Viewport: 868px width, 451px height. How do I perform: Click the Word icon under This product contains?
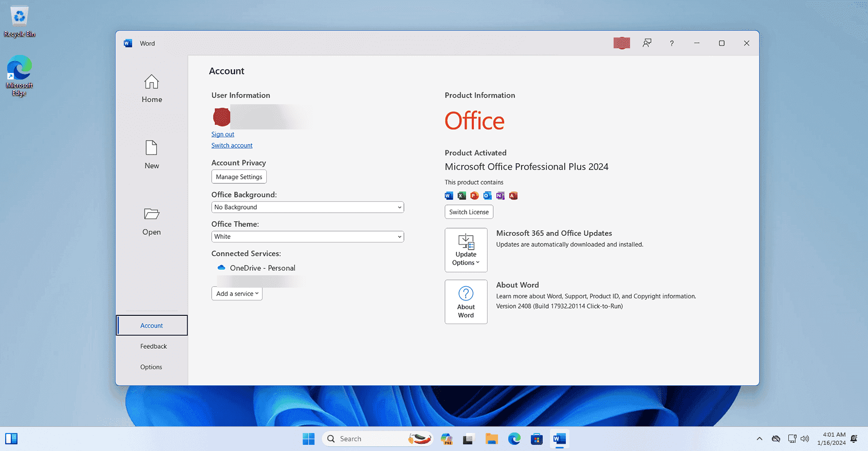(x=449, y=196)
